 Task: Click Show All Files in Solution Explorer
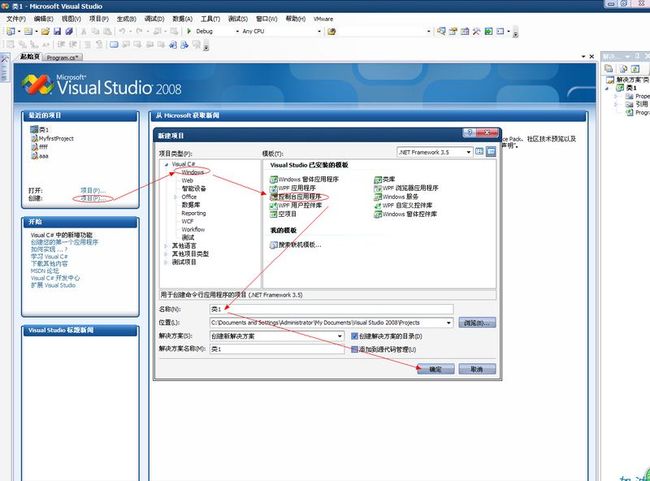[x=623, y=69]
